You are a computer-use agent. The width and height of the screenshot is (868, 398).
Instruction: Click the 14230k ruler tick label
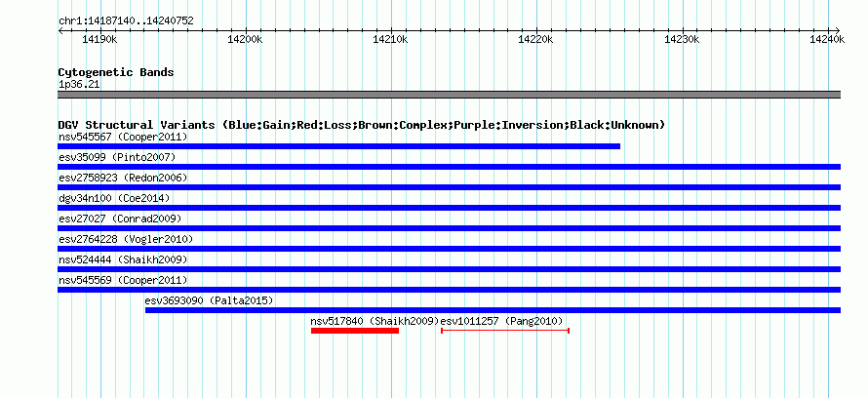click(682, 39)
